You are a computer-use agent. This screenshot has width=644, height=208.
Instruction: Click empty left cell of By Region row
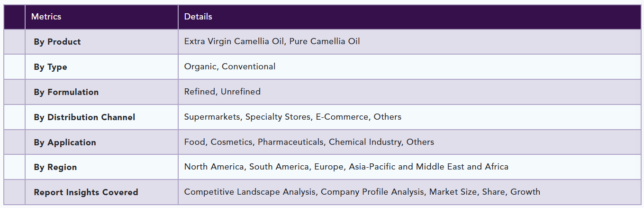(14, 167)
